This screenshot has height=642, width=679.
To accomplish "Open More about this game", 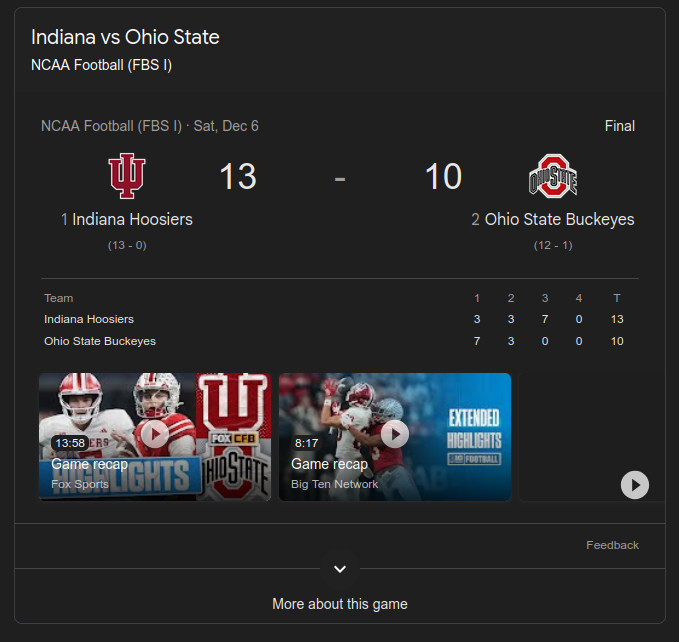I will pyautogui.click(x=340, y=604).
